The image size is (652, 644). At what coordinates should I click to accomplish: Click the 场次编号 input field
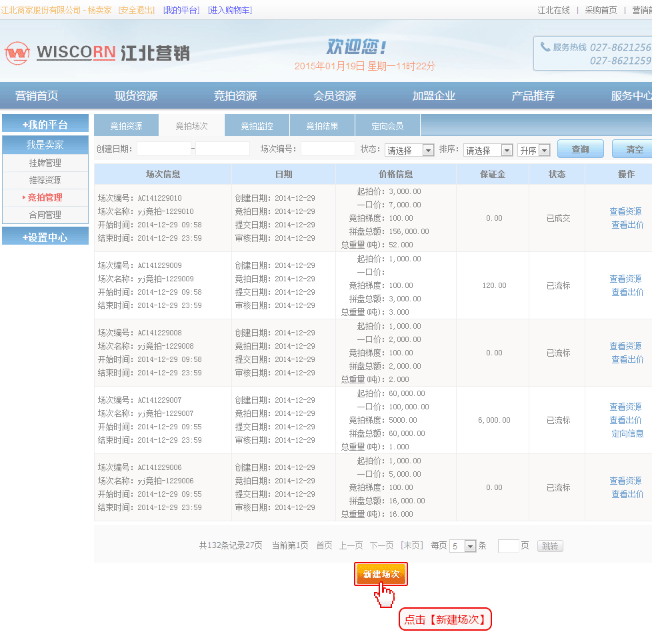click(x=327, y=149)
